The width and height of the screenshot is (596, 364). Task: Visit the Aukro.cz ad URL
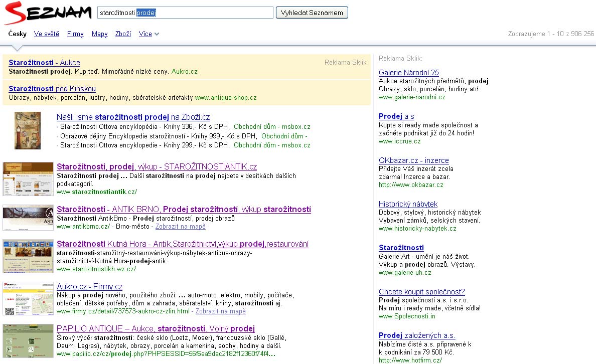[184, 71]
